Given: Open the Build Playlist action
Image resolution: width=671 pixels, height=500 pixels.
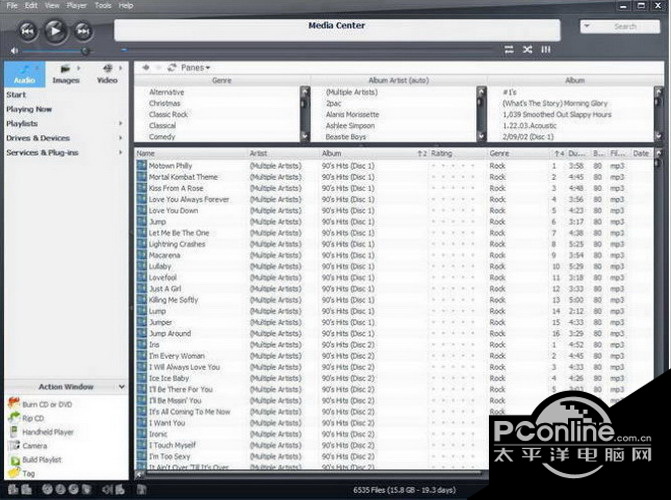Looking at the screenshot, I should pos(42,460).
